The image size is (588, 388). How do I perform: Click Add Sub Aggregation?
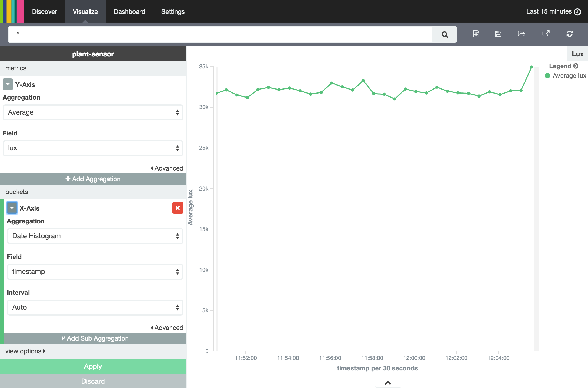click(95, 338)
